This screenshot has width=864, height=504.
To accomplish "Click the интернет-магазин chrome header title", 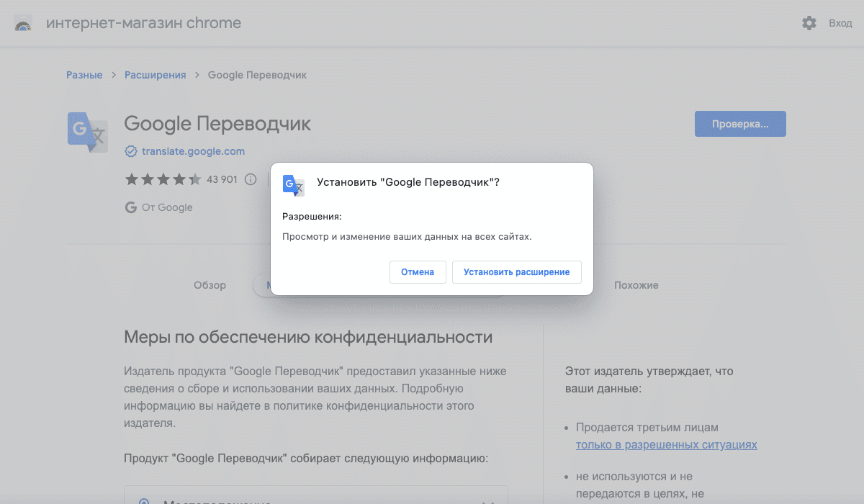I will (x=143, y=23).
